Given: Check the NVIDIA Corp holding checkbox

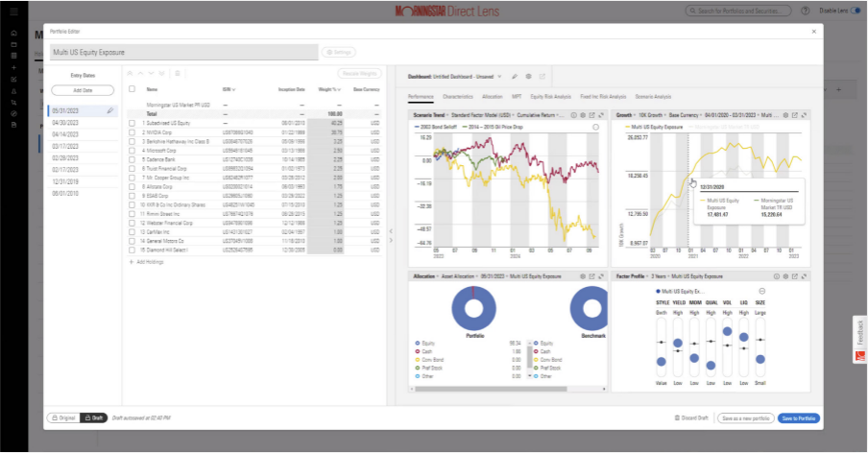Looking at the screenshot, I should (132, 131).
